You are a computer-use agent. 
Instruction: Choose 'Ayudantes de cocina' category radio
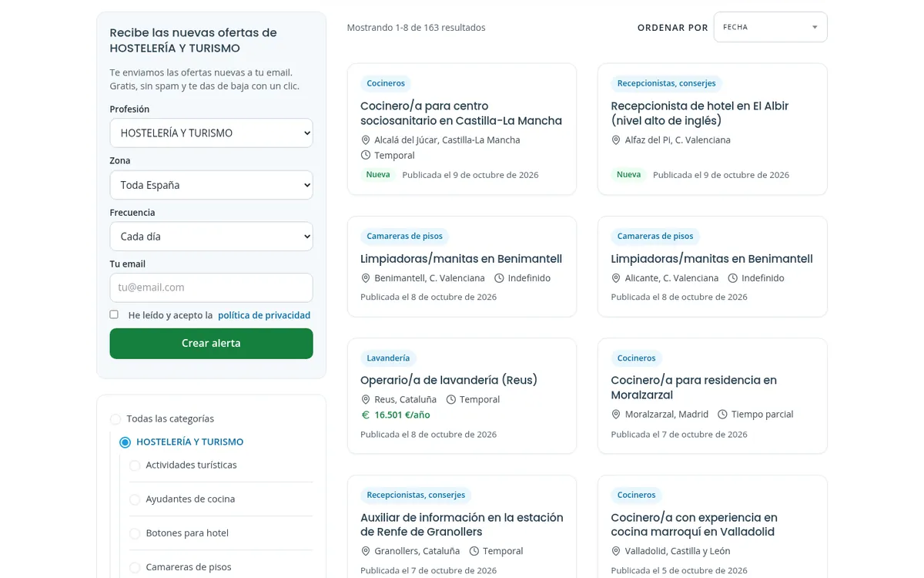135,499
